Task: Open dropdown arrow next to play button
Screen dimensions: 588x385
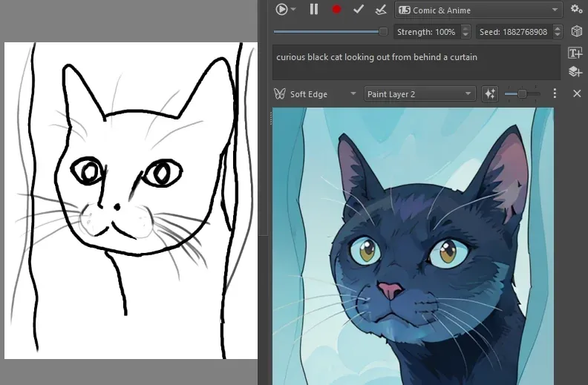Action: coord(294,10)
